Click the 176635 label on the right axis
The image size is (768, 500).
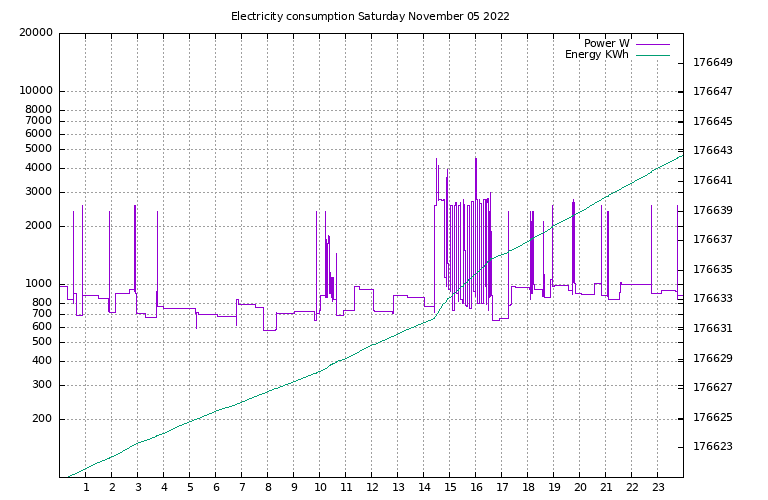coord(713,269)
